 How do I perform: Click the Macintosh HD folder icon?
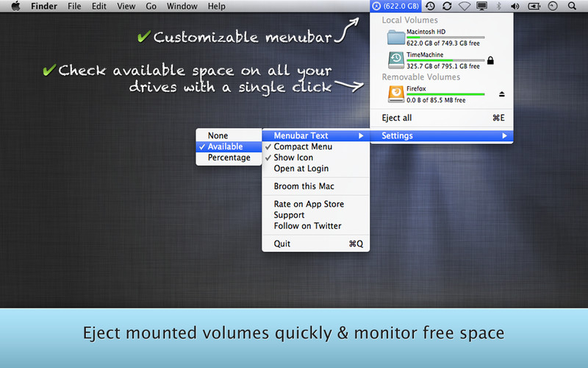click(395, 37)
